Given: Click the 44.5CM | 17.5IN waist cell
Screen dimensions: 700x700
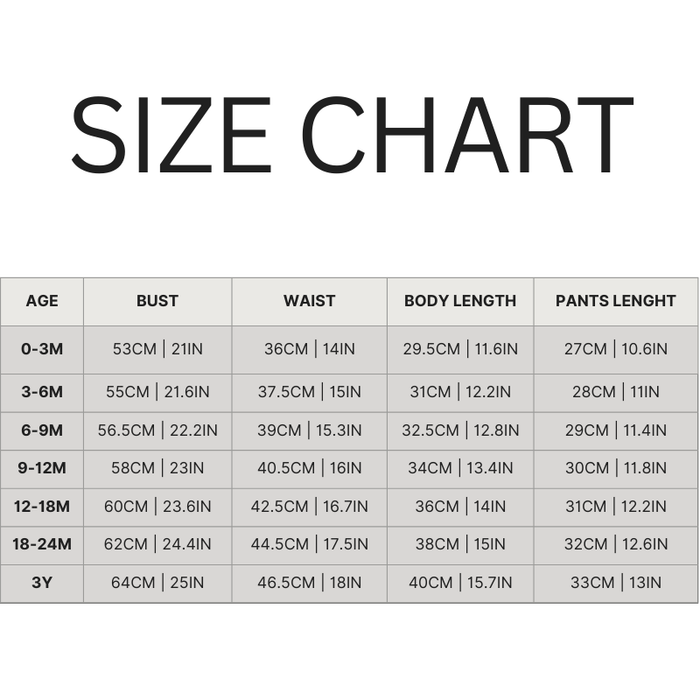Looking at the screenshot, I should 309,544.
